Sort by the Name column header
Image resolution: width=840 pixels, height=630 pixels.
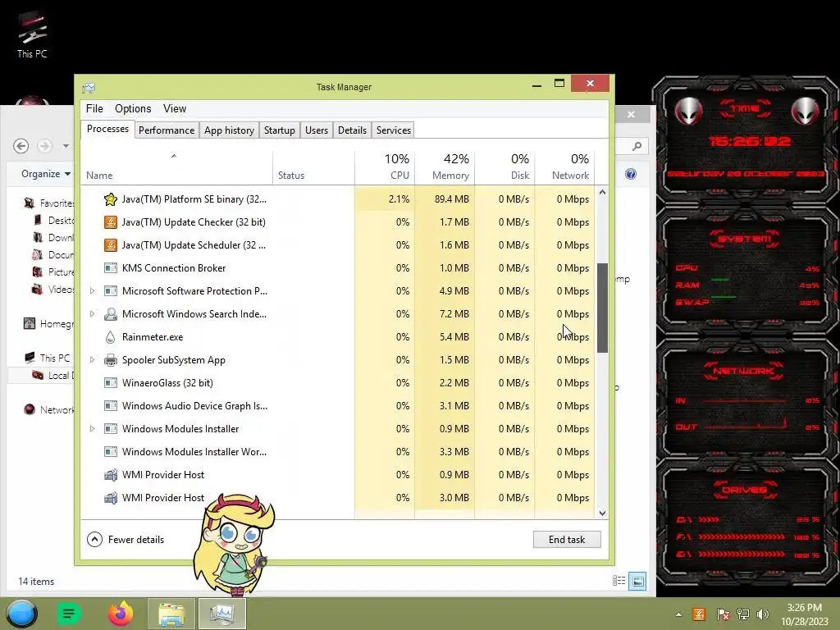point(177,167)
